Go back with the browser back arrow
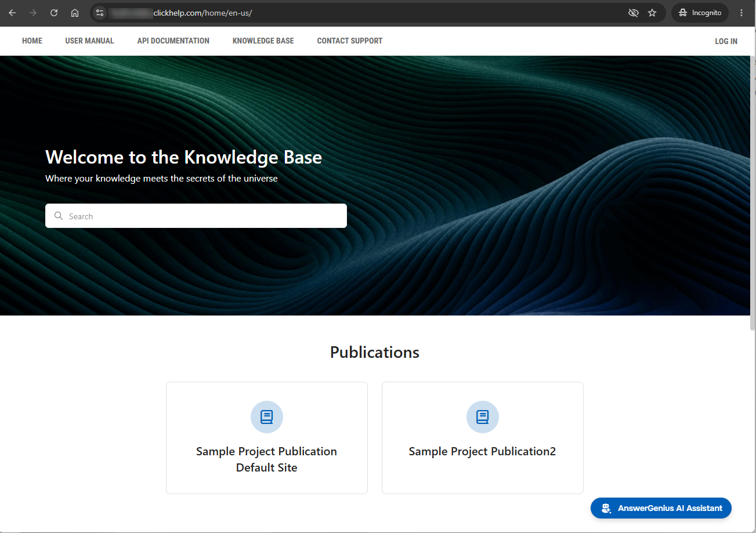756x533 pixels. (x=12, y=13)
